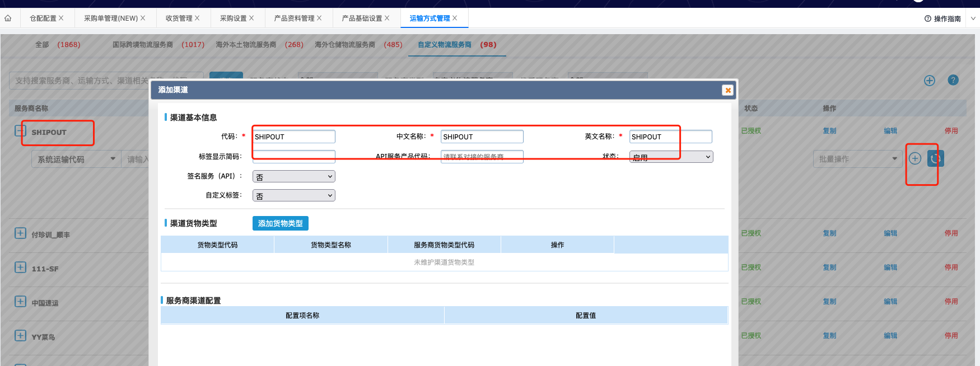Go to the home page icon
Viewport: 980px width, 366px height.
pyautogui.click(x=8, y=18)
